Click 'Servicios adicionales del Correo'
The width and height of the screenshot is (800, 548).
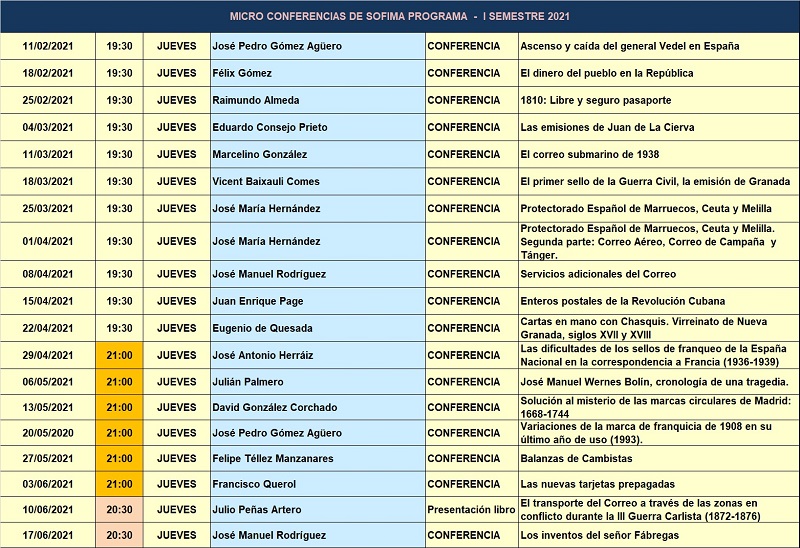coord(598,274)
